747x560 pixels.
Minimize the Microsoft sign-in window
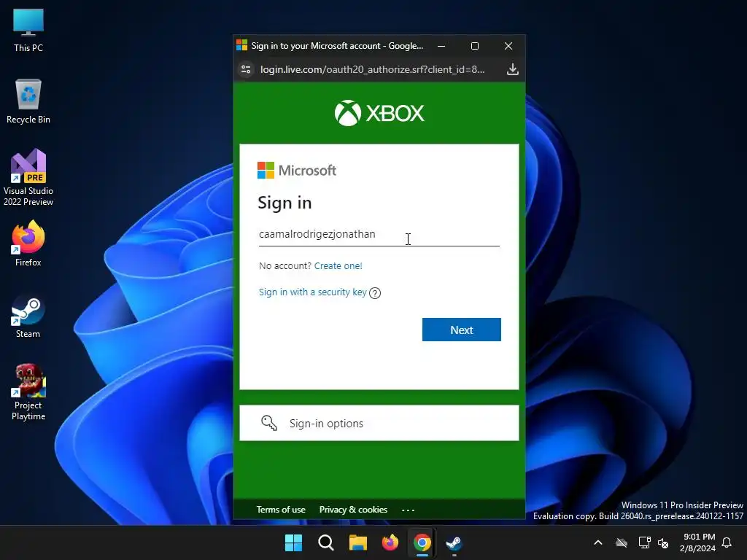click(x=441, y=46)
